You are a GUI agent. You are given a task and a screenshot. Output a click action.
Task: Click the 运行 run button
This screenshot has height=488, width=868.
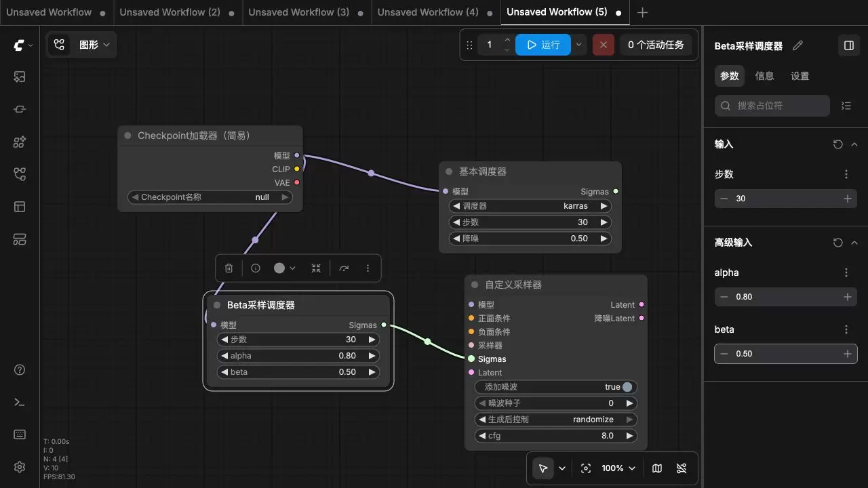(x=543, y=45)
